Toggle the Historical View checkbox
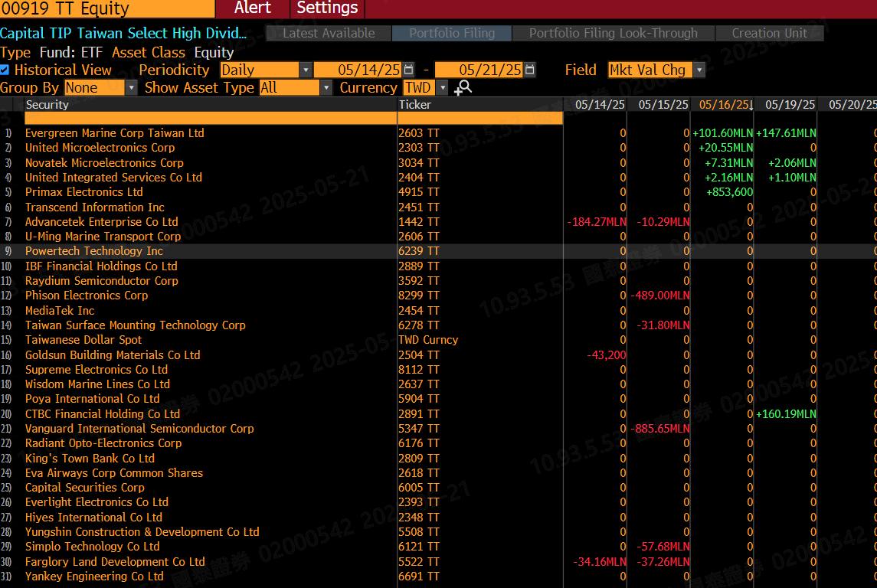The image size is (877, 588). (x=5, y=70)
